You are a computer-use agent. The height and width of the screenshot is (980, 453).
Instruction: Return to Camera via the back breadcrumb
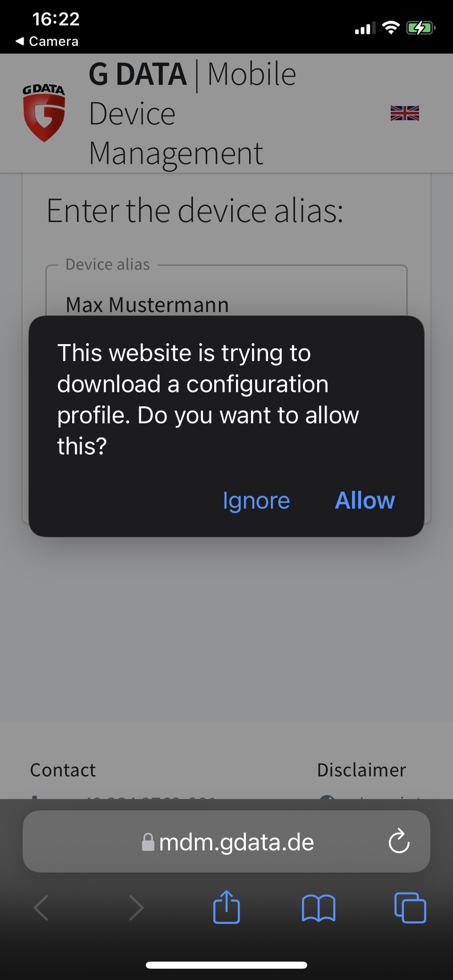pos(47,41)
